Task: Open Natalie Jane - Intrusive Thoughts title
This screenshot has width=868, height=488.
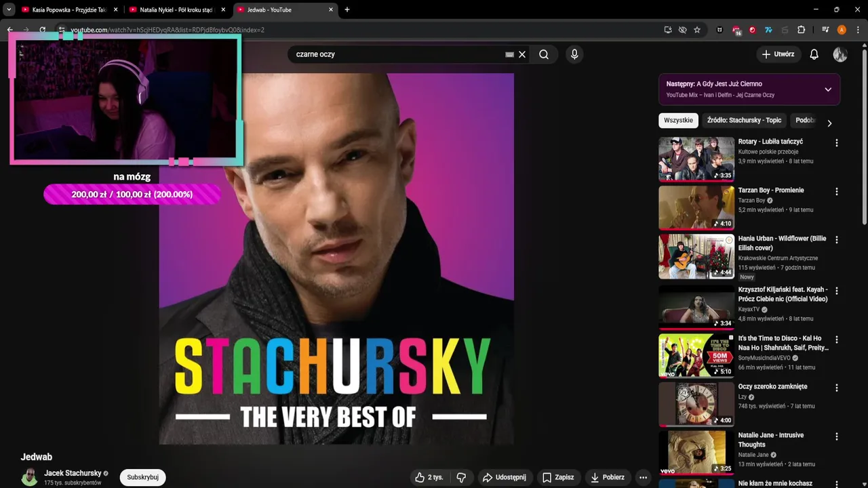Action: pos(771,440)
